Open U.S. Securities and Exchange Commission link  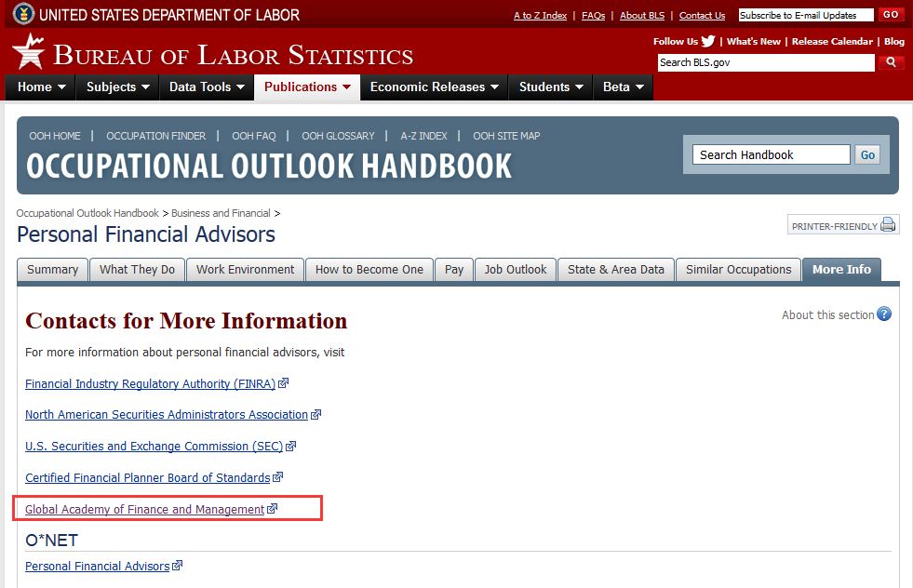[x=154, y=446]
